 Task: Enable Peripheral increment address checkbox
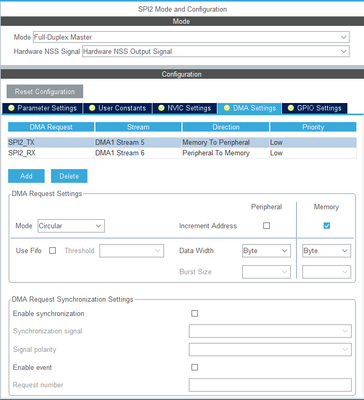266,226
